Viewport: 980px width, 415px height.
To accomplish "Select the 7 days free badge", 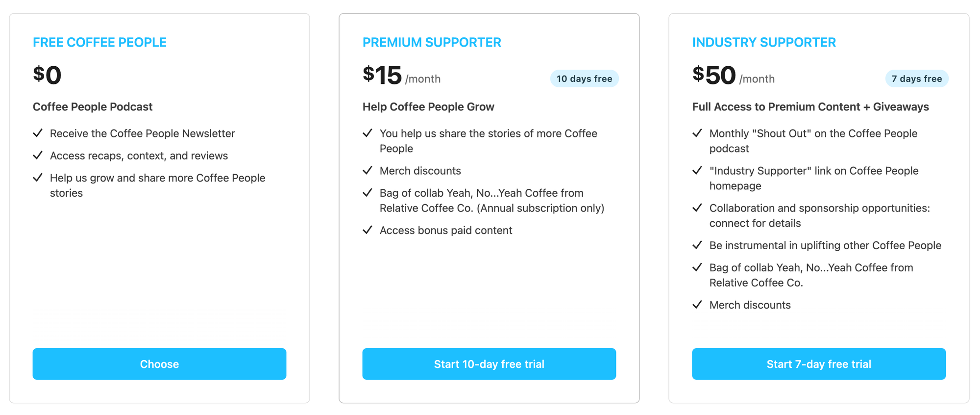I will 916,79.
